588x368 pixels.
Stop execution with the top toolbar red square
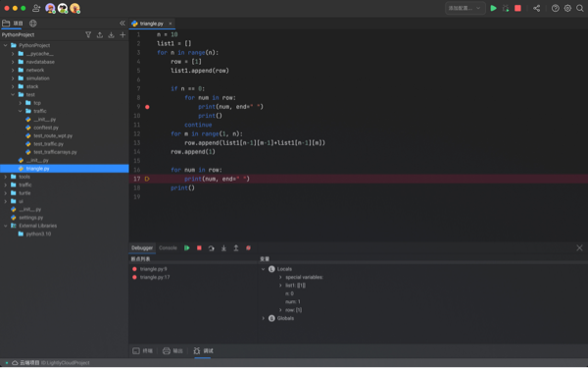coord(517,8)
